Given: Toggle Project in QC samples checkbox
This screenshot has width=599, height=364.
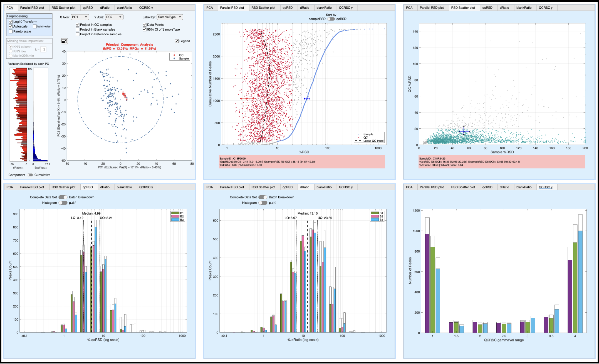Looking at the screenshot, I should point(78,25).
